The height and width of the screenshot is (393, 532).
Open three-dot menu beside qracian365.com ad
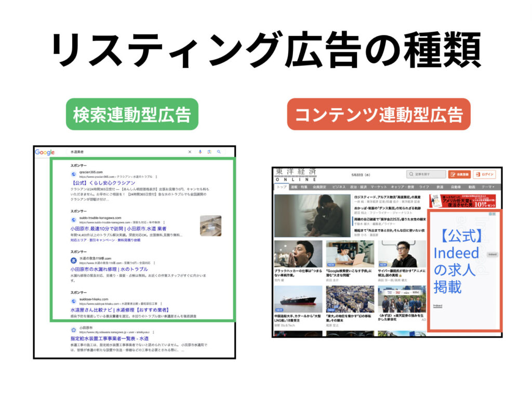156,177
